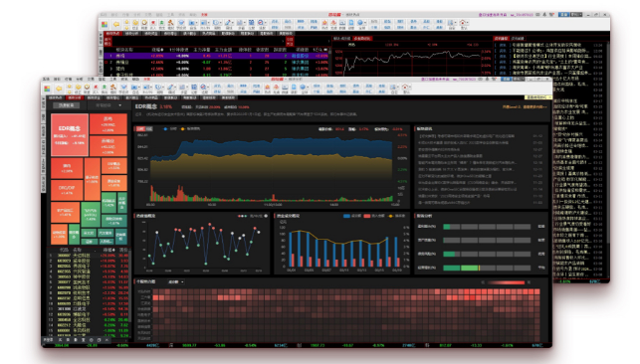Click the gavel icon in the toolbar
This screenshot has height=364, width=640.
(113, 88)
